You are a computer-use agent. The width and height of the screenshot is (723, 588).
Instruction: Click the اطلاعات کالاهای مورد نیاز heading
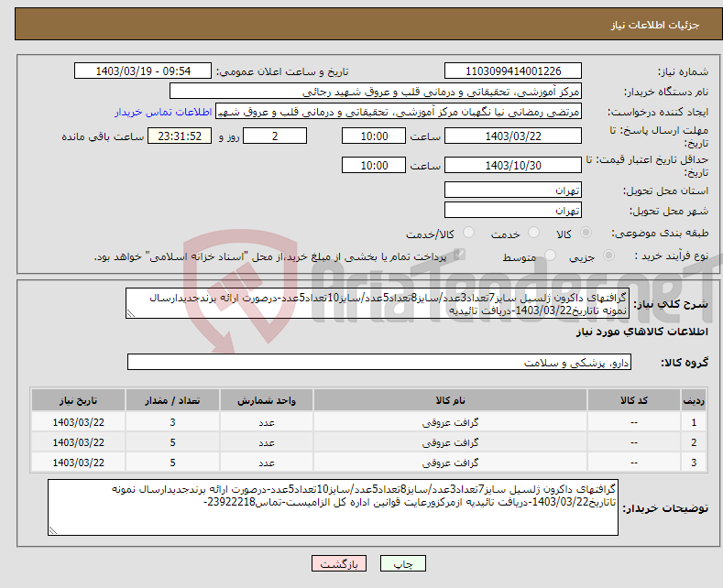641,332
